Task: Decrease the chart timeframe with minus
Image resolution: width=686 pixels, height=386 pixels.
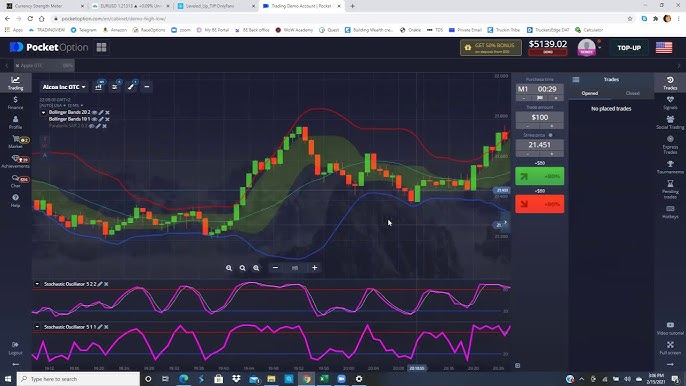Action: tap(275, 267)
